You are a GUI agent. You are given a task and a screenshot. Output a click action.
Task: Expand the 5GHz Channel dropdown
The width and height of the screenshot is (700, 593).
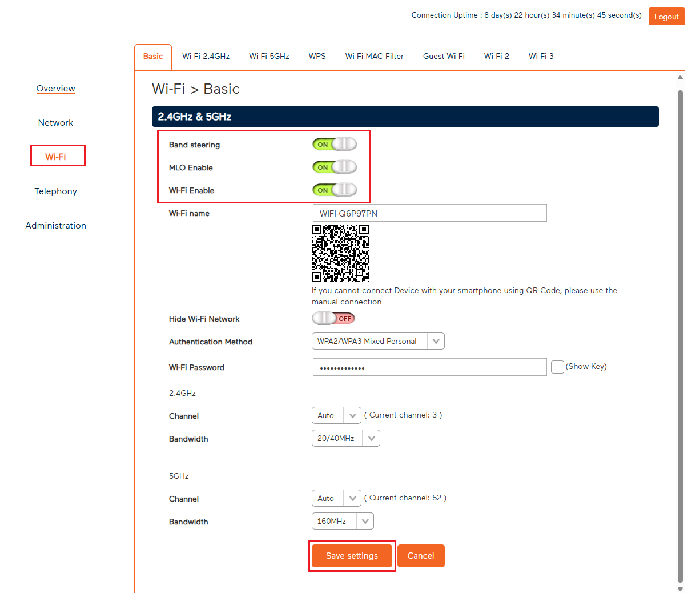(x=352, y=498)
